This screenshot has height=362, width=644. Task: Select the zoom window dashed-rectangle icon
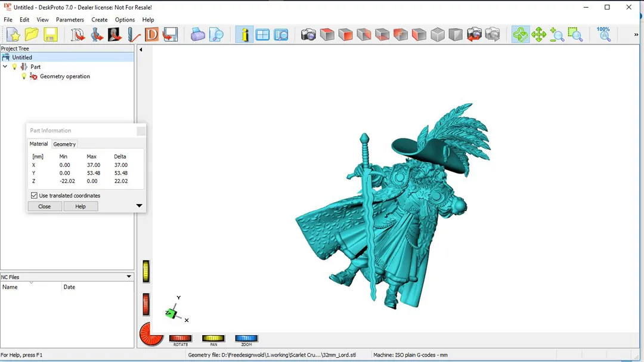(x=575, y=35)
